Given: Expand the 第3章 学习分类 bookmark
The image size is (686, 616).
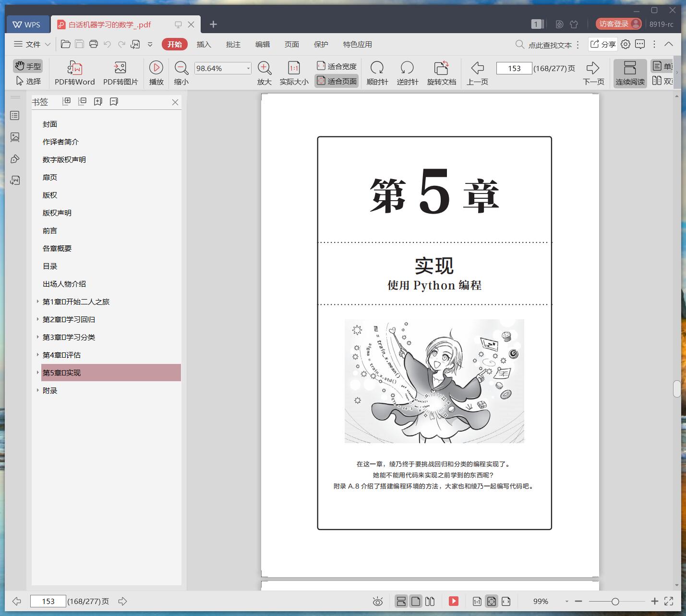Looking at the screenshot, I should tap(38, 337).
